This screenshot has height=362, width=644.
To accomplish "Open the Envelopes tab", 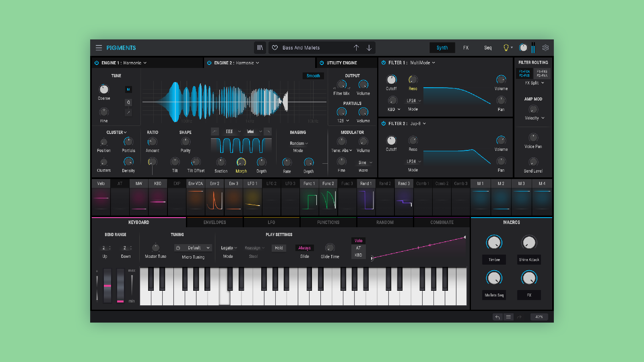I will (215, 222).
